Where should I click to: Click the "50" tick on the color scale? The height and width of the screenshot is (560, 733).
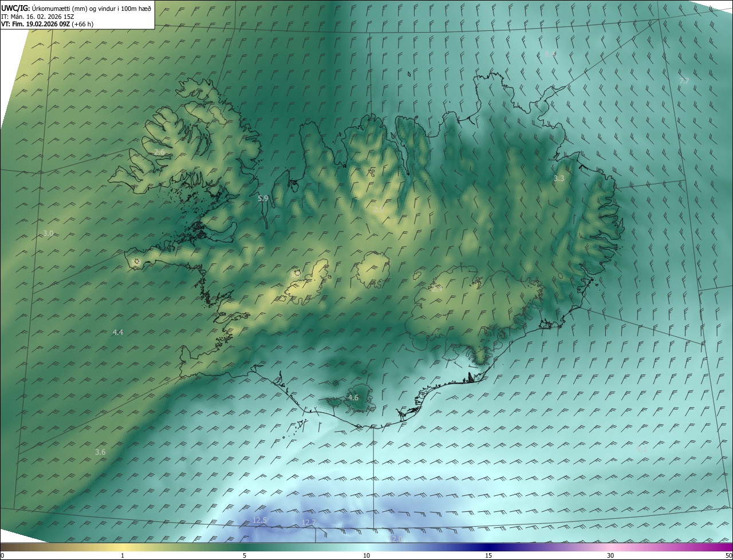click(x=728, y=555)
